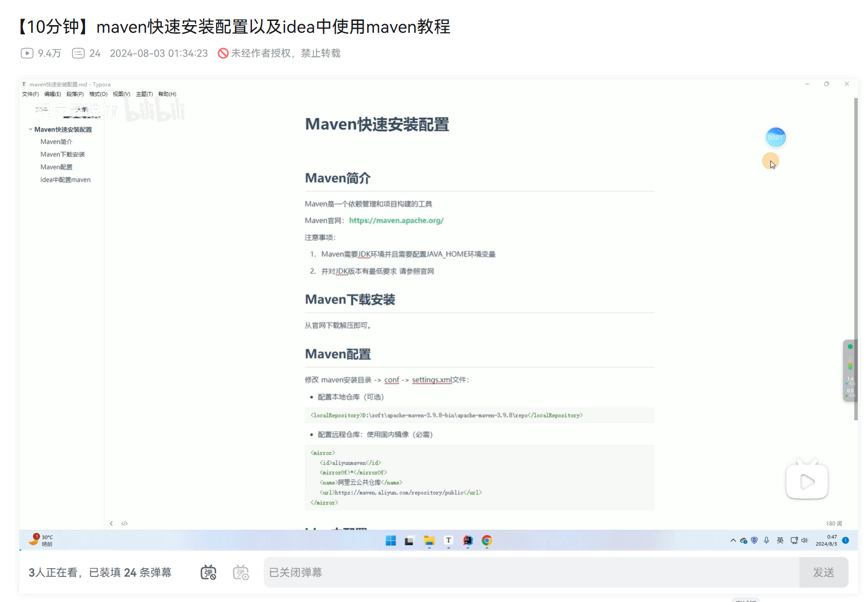Open File Explorer from the taskbar
Image resolution: width=868 pixels, height=602 pixels.
click(x=429, y=541)
